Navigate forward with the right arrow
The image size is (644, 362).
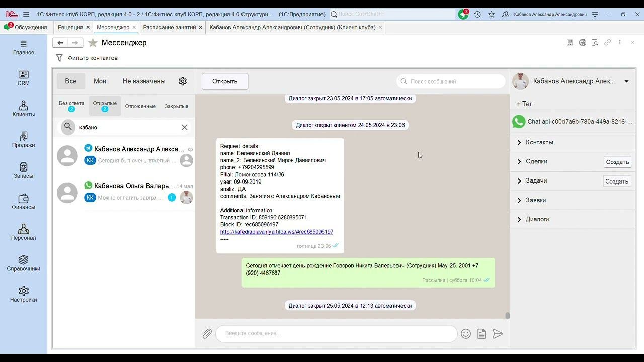click(x=75, y=43)
